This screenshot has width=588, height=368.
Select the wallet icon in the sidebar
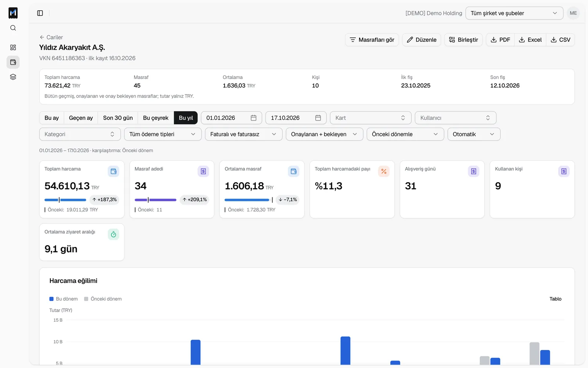pyautogui.click(x=13, y=62)
